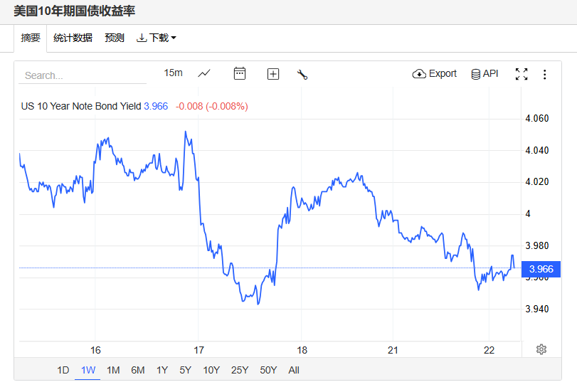Open the line chart type selector icon
The width and height of the screenshot is (577, 392).
tap(204, 73)
